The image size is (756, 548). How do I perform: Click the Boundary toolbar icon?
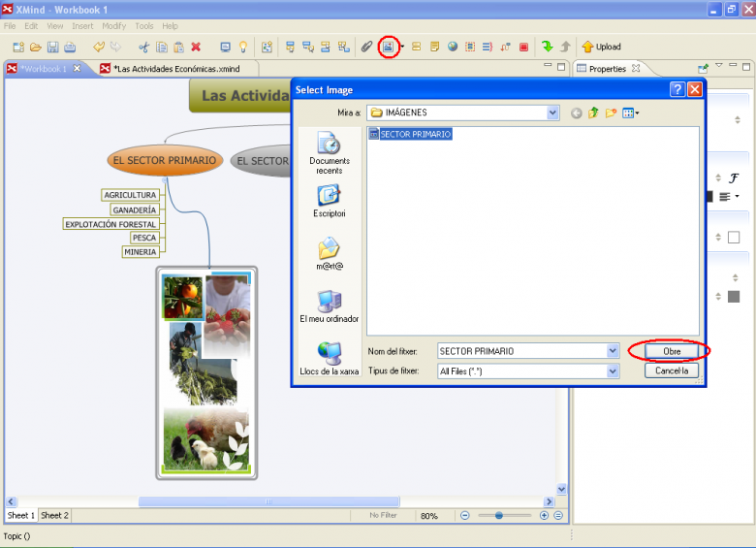(x=470, y=47)
